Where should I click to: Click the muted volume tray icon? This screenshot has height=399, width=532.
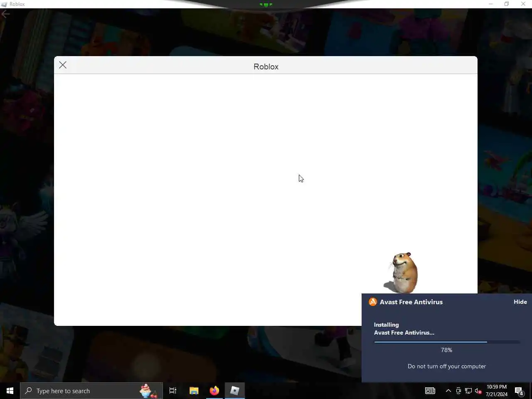tap(478, 391)
